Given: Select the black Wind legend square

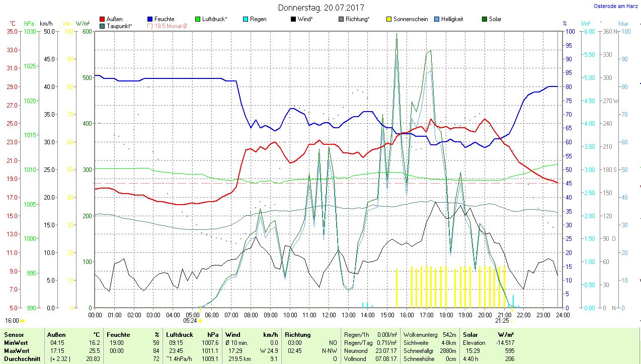Looking at the screenshot, I should pos(293,19).
